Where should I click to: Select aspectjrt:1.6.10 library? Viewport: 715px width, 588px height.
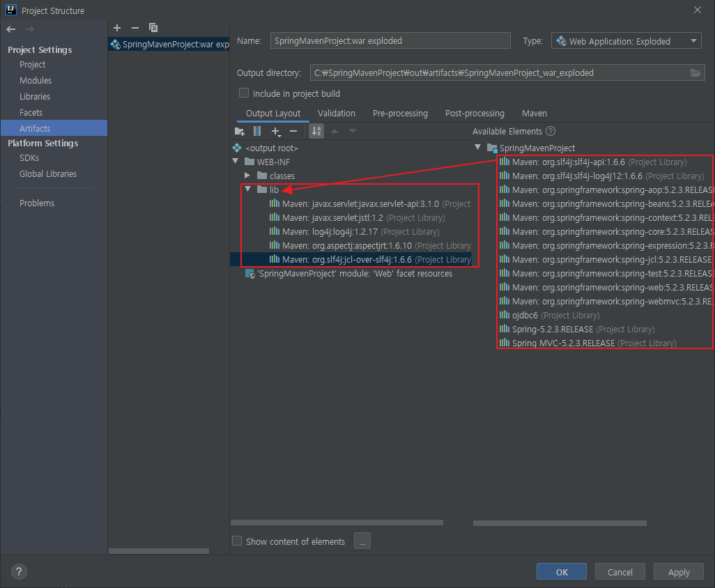point(370,246)
